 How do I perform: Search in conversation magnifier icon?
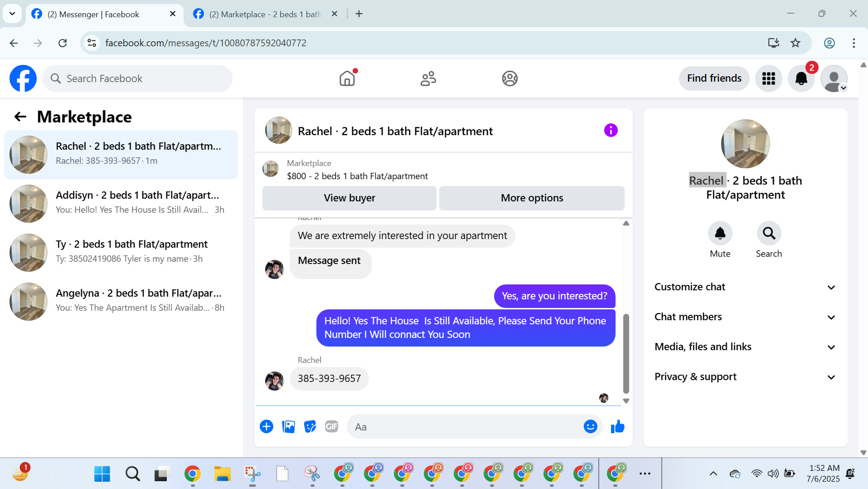(x=769, y=233)
